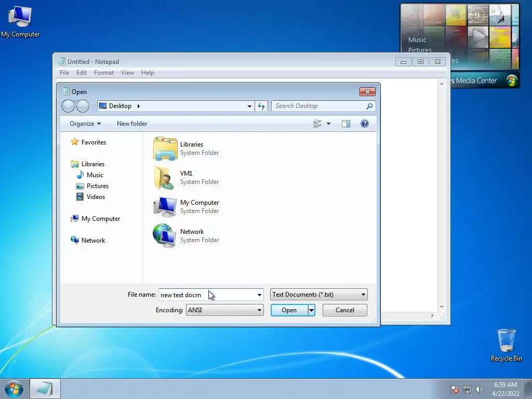Click Notepad horizontal scrollbar right arrow
Viewport: 532px width, 399px height.
click(x=433, y=315)
